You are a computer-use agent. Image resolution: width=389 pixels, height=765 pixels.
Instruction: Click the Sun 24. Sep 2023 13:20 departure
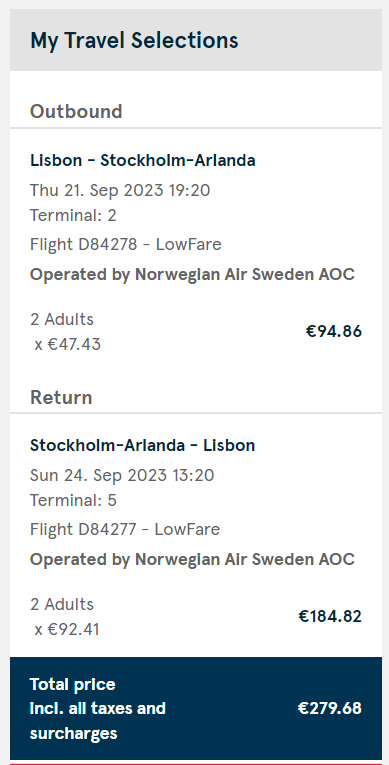(122, 475)
